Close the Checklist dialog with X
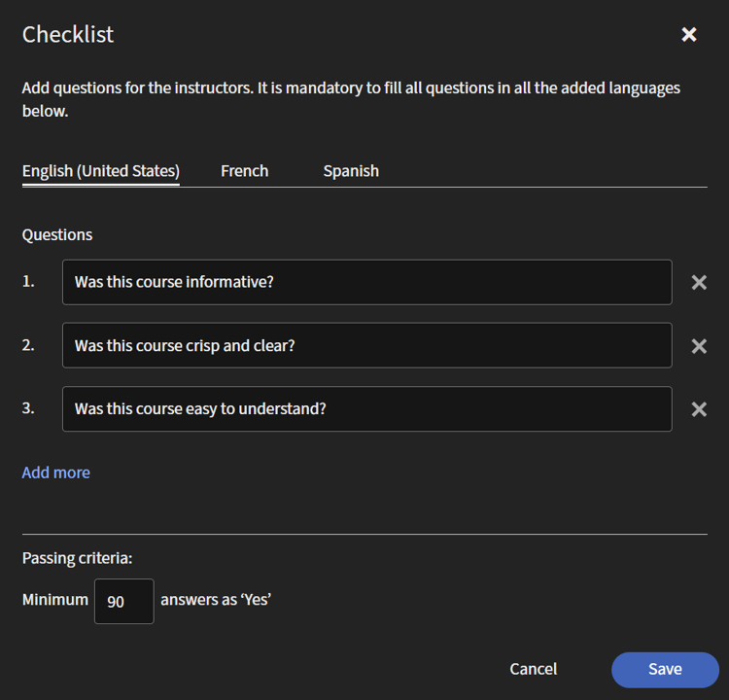 [x=689, y=35]
